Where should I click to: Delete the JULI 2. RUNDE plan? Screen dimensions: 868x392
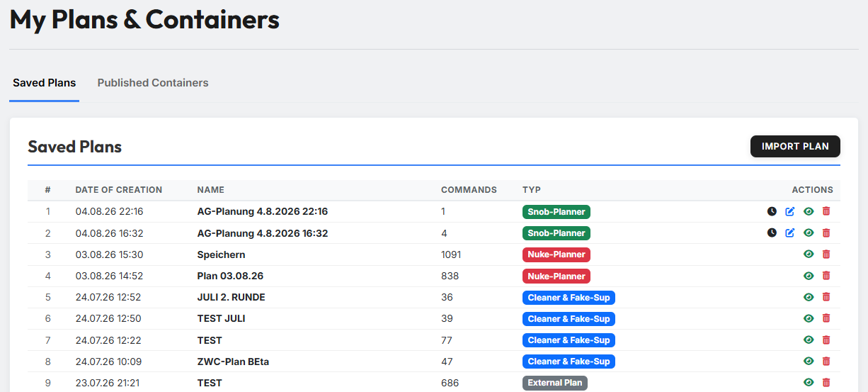[826, 297]
